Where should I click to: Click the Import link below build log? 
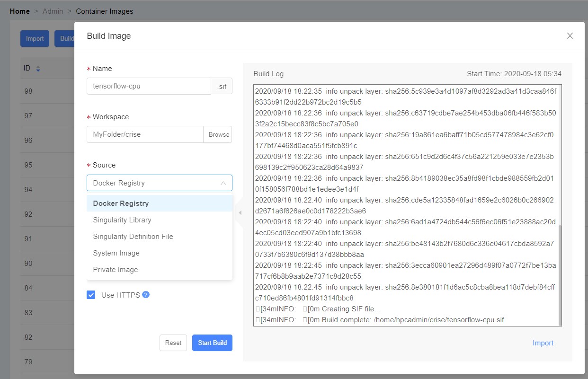(543, 343)
